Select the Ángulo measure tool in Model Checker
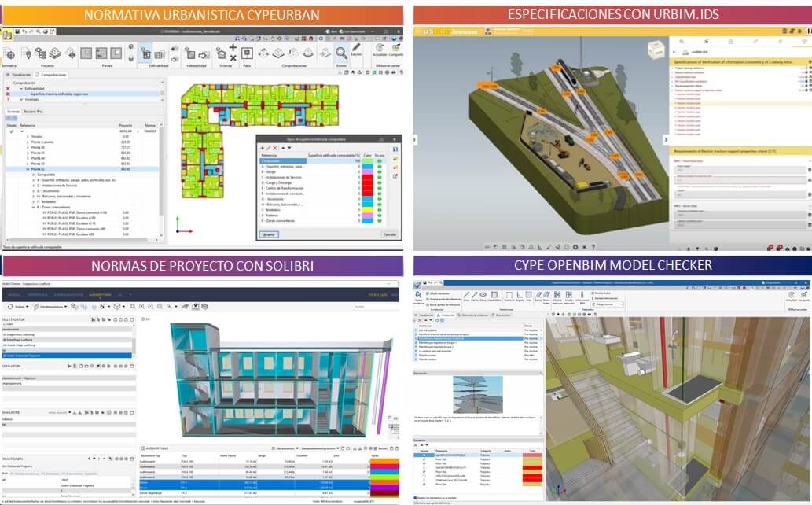 (520, 294)
